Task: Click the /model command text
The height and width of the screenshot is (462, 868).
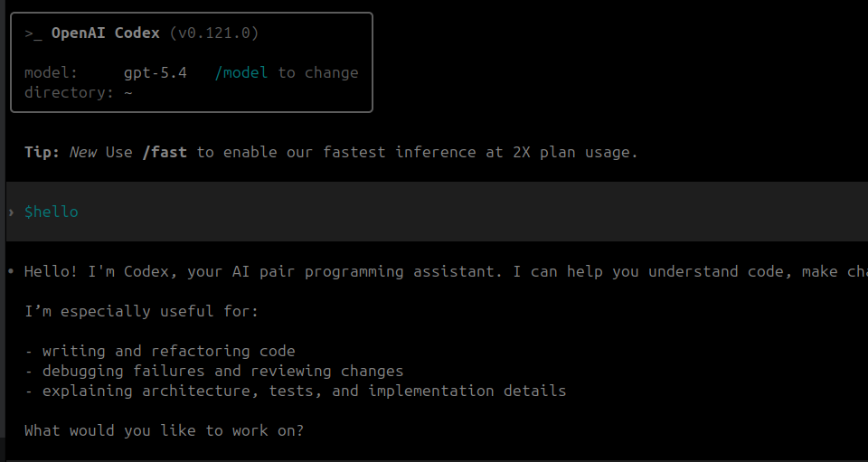Action: coord(241,72)
